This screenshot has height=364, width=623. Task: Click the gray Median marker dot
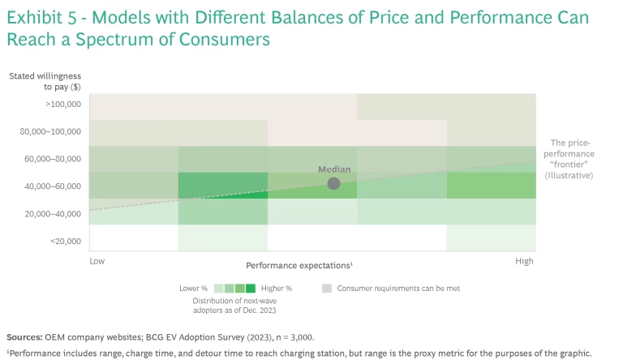(333, 183)
